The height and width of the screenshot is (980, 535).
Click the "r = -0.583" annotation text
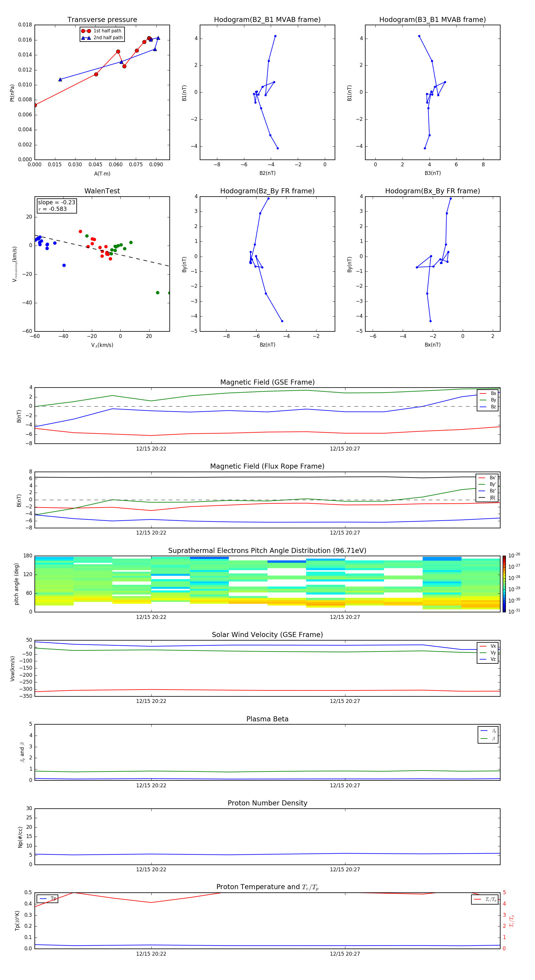tap(52, 209)
